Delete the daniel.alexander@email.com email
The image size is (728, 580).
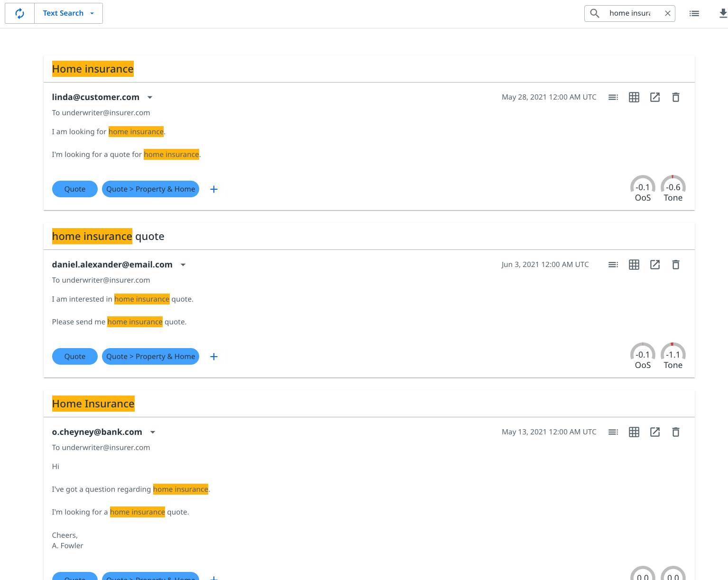676,264
